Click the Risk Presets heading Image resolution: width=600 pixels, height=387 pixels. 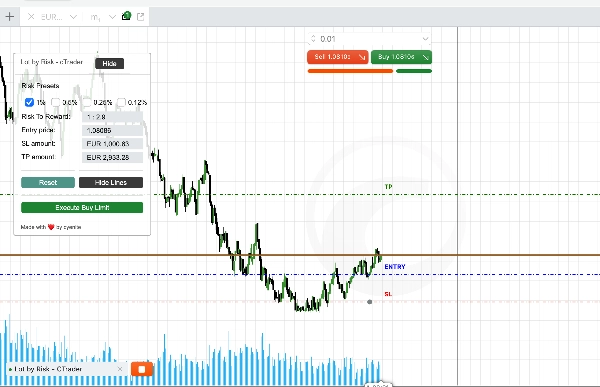click(x=40, y=86)
